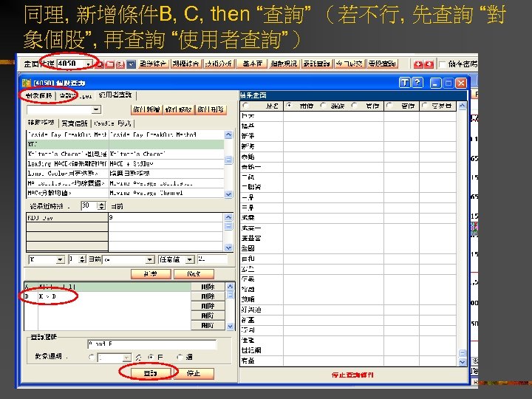
Task: Click 刪除 for condition A row
Action: click(208, 287)
